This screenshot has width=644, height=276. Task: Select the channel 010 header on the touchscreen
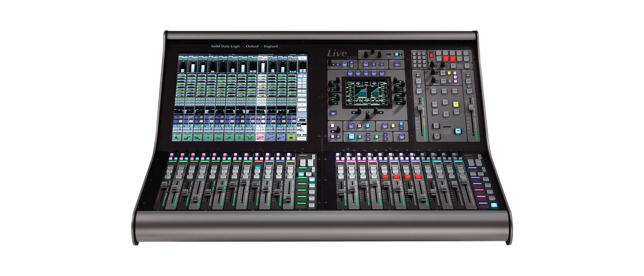(x=271, y=58)
